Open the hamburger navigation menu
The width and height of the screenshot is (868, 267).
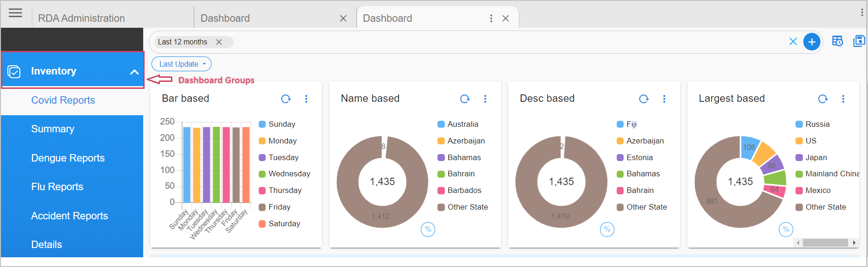point(15,13)
